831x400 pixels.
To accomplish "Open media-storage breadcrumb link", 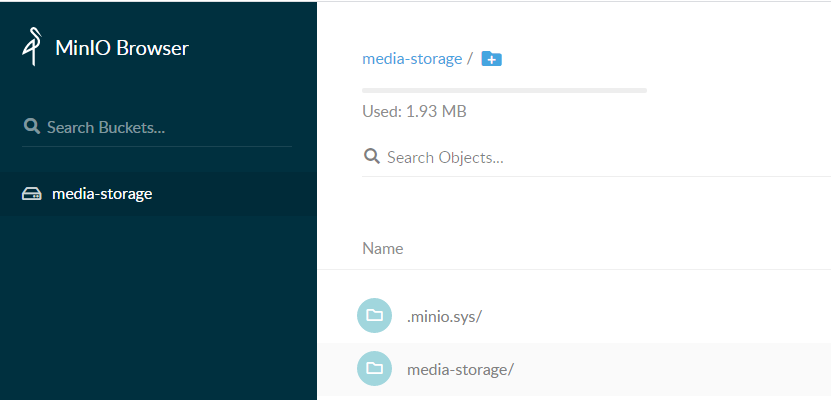I will (x=412, y=59).
